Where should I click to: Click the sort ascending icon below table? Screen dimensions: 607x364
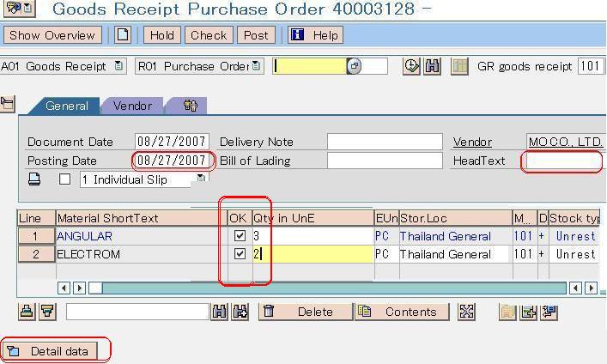tap(27, 312)
